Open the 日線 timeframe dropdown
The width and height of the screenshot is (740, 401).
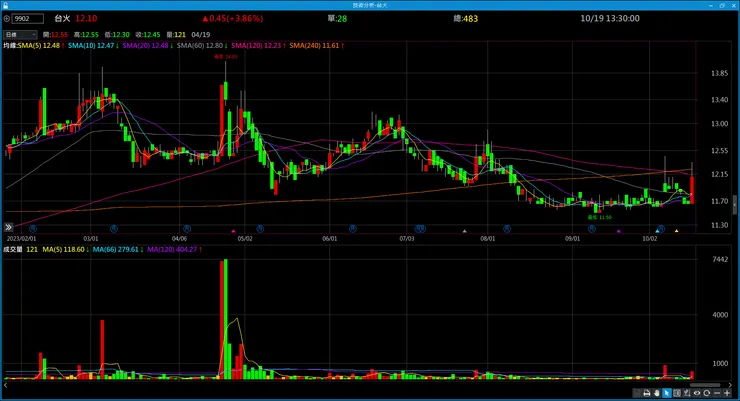tap(20, 34)
